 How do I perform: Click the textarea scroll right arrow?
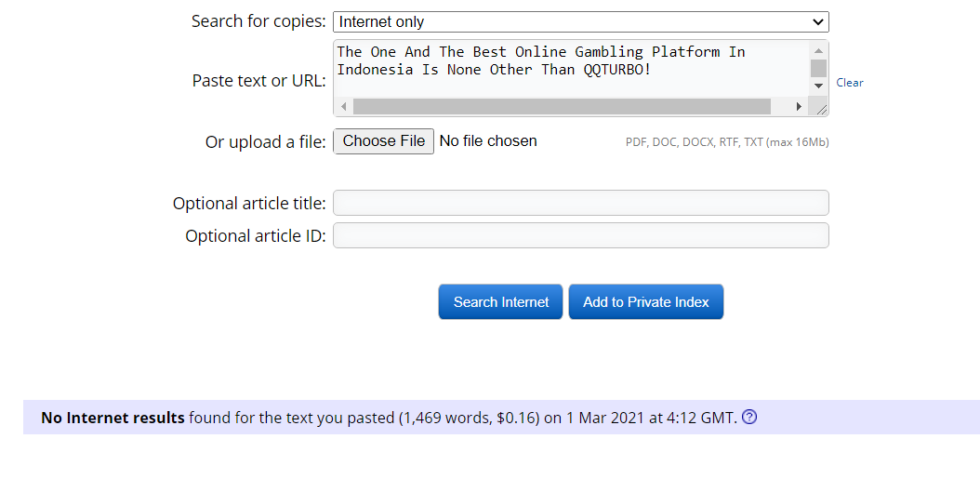tap(799, 107)
